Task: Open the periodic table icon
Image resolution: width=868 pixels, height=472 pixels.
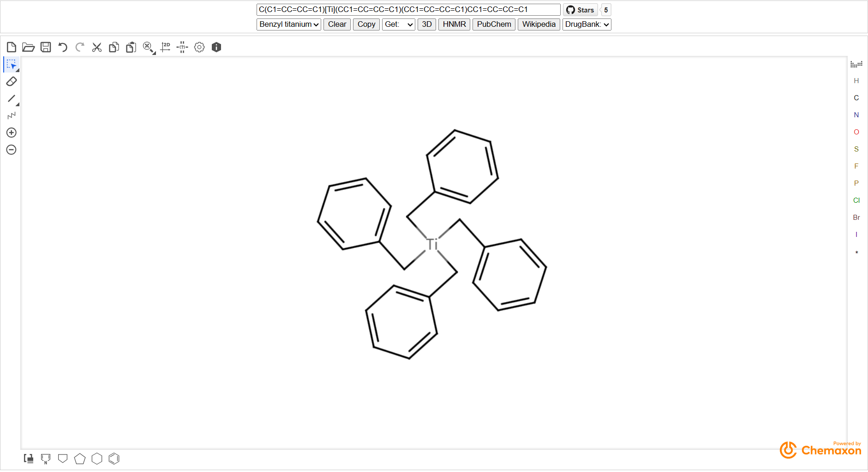Action: [856, 64]
